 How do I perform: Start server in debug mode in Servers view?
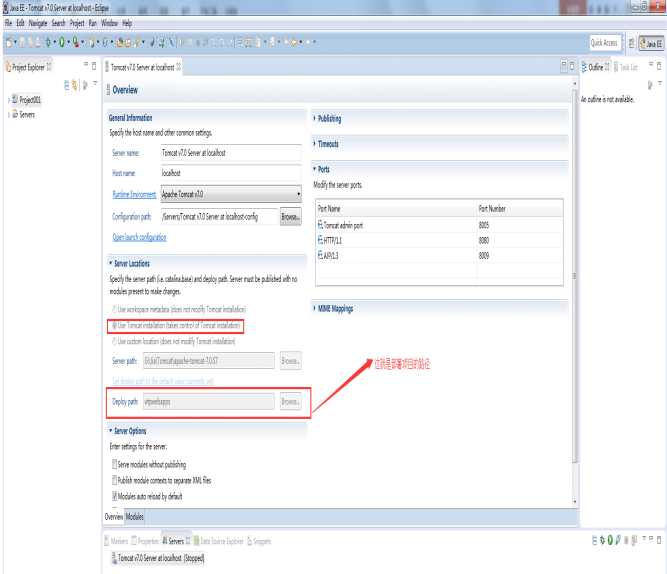click(x=602, y=540)
